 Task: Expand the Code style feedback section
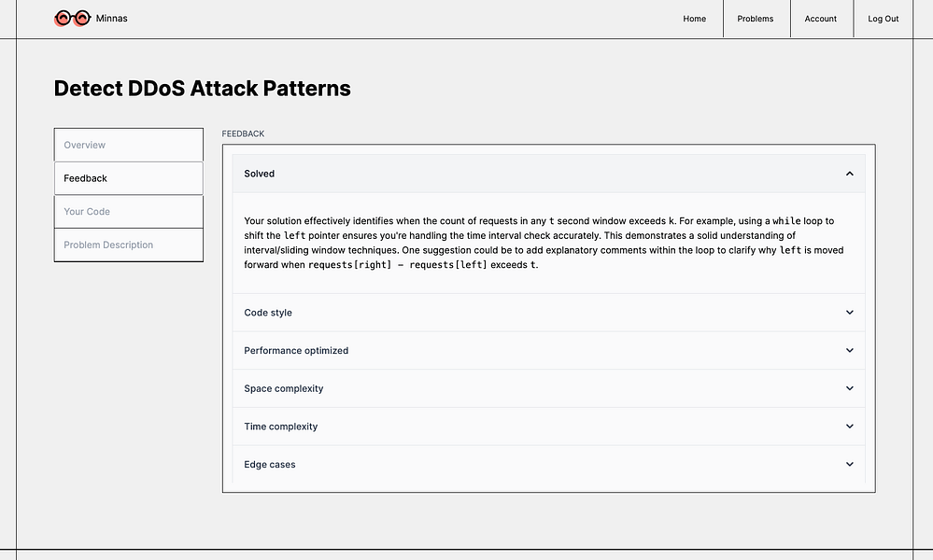[268, 313]
